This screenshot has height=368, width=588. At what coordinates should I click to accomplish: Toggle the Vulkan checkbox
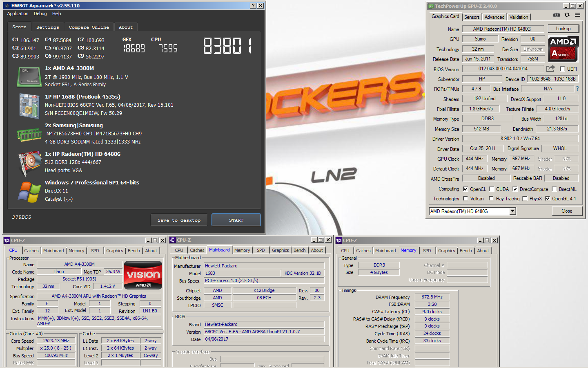pos(465,198)
